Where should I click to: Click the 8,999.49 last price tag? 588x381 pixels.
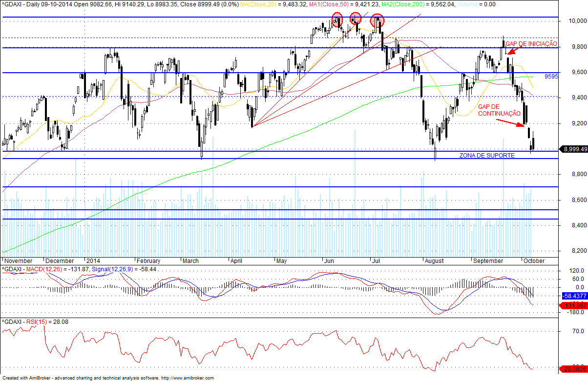click(573, 149)
